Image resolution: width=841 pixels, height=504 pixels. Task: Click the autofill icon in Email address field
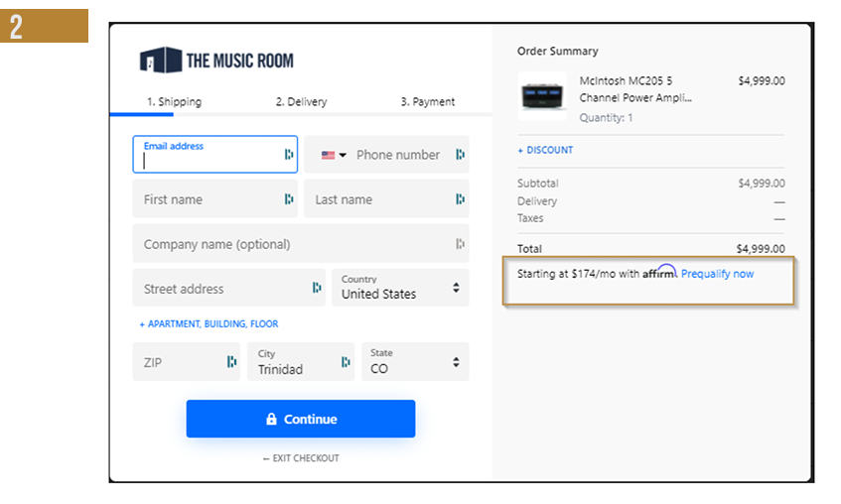tap(288, 155)
